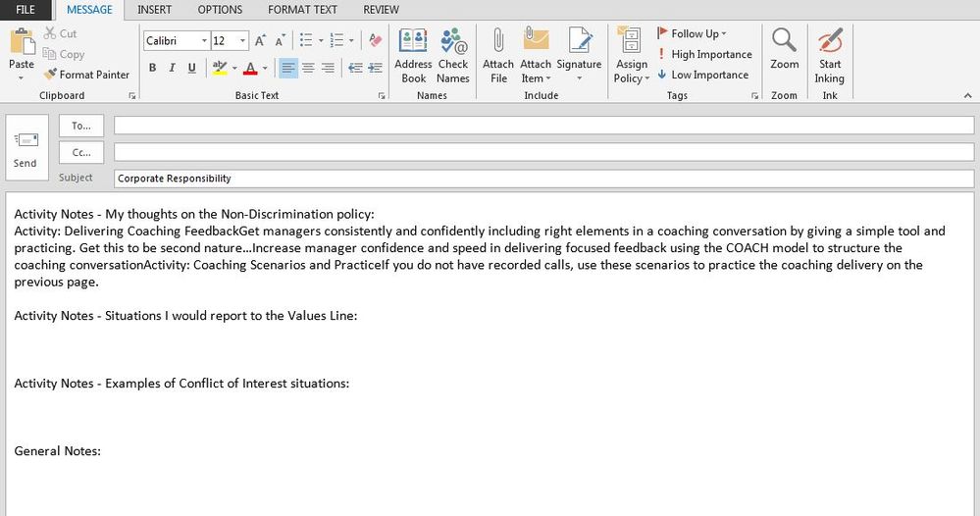Apply red font color
The image size is (980, 516).
tap(250, 68)
